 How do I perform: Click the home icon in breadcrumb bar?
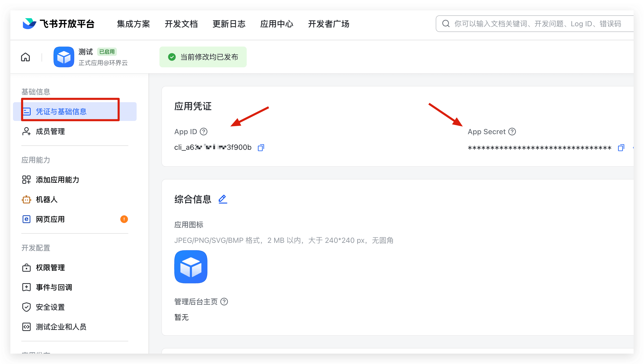25,57
